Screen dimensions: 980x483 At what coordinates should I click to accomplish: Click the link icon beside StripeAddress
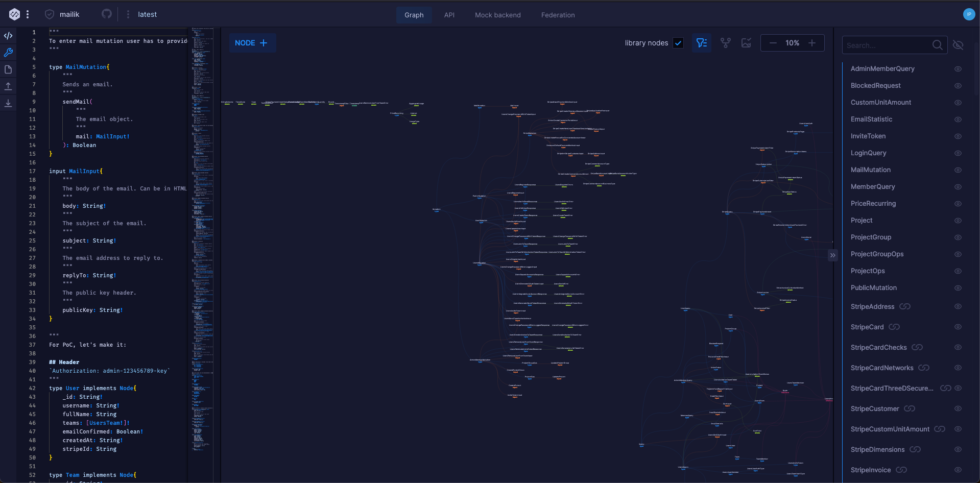[x=905, y=306]
